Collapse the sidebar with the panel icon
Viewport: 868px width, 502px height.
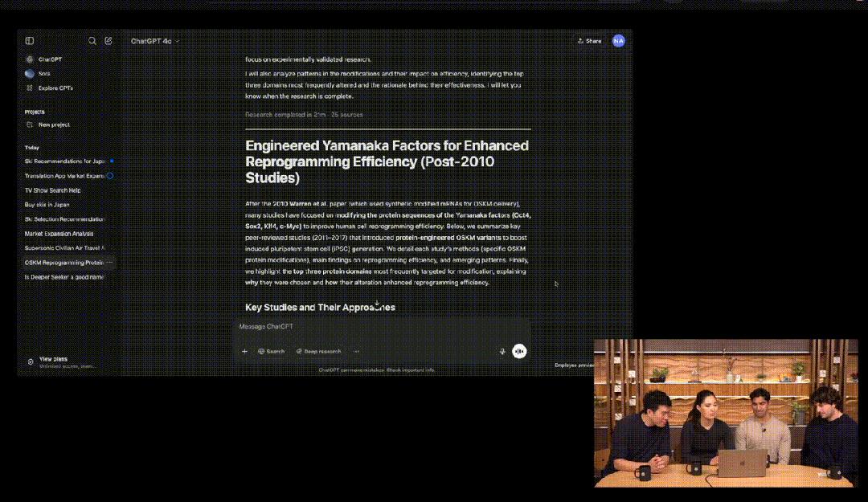pos(30,41)
